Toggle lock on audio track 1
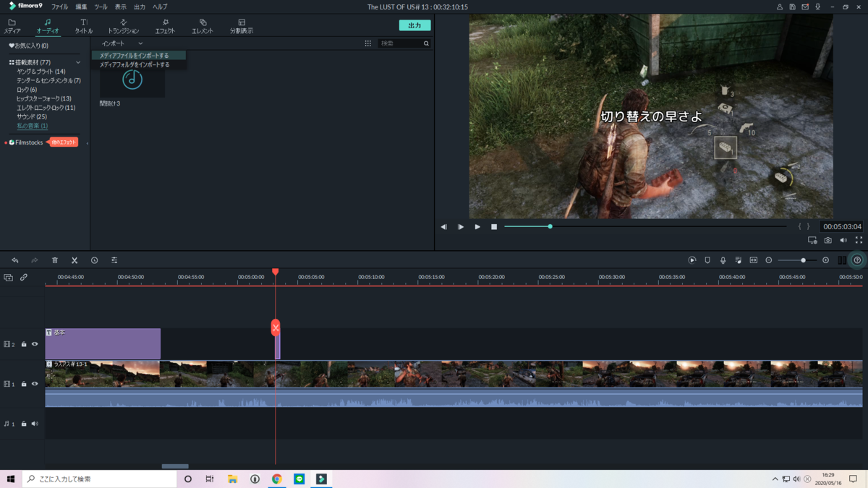Image resolution: width=868 pixels, height=488 pixels. click(24, 424)
